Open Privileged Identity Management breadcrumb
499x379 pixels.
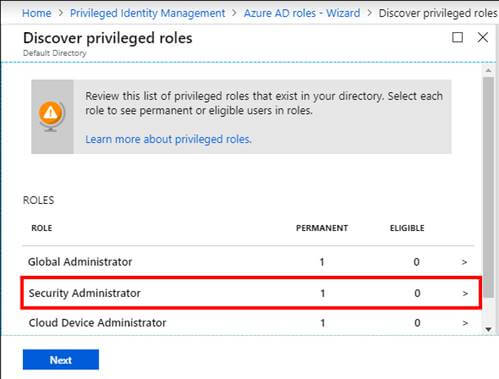(147, 13)
